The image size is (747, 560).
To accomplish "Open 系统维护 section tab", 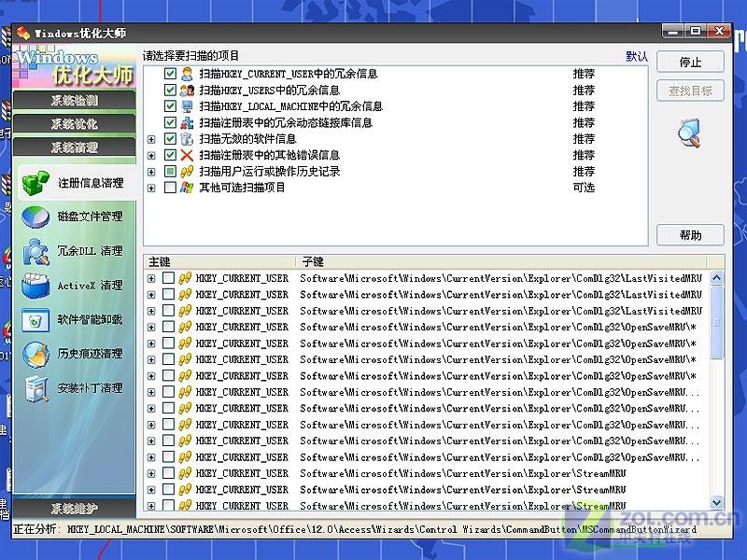I will tap(75, 509).
